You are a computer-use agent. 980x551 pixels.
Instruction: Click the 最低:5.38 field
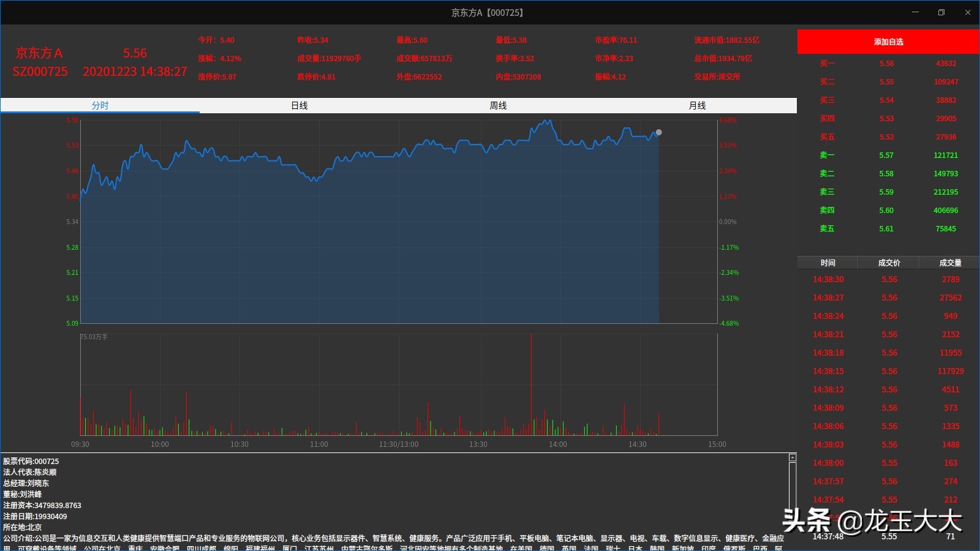(x=511, y=40)
